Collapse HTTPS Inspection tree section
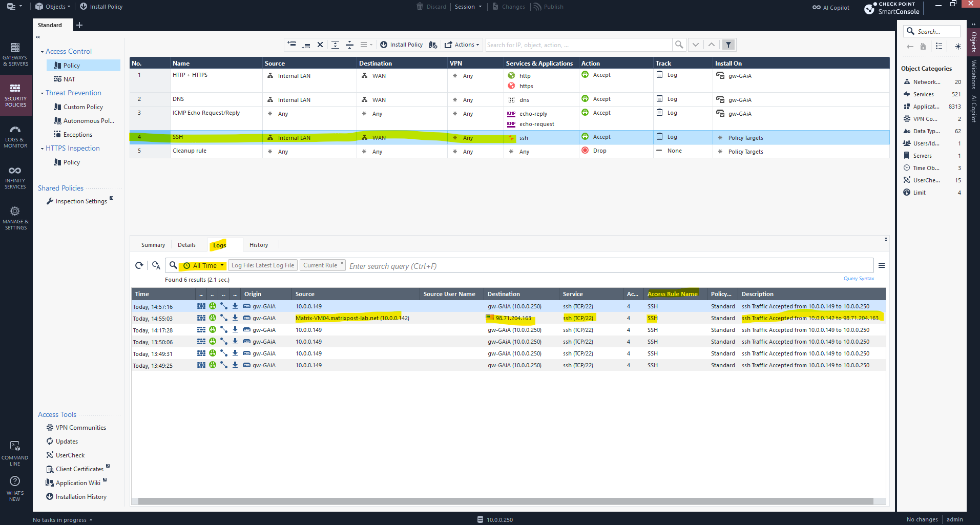Screen dimensions: 980x525 pos(42,149)
